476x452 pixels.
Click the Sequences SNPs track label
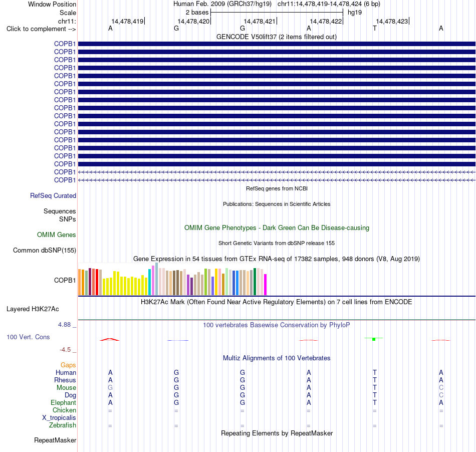coord(60,215)
